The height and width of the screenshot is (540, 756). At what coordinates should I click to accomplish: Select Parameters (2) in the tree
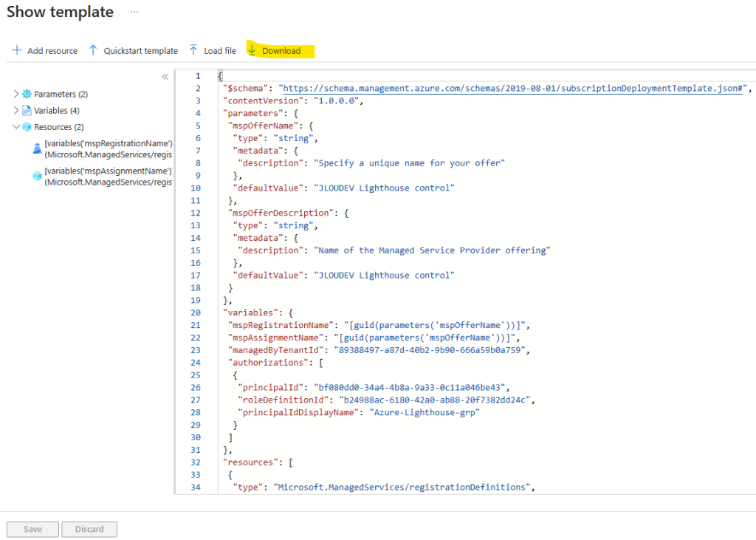(x=61, y=94)
